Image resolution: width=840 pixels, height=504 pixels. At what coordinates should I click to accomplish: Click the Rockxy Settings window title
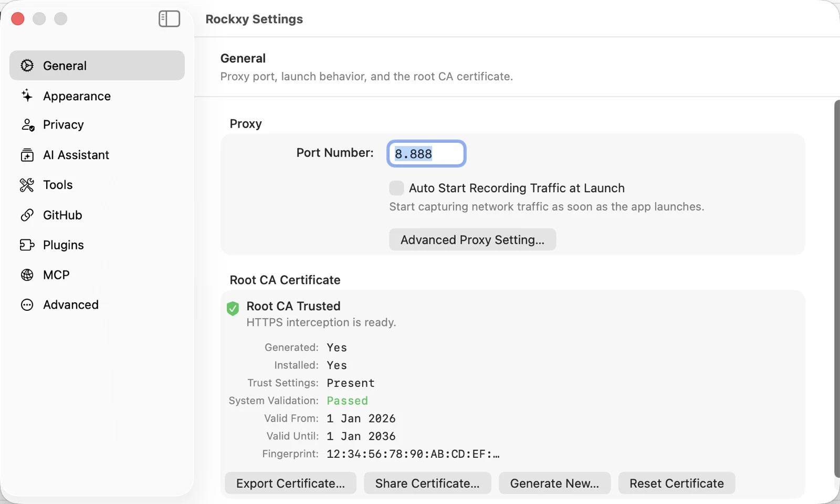254,19
